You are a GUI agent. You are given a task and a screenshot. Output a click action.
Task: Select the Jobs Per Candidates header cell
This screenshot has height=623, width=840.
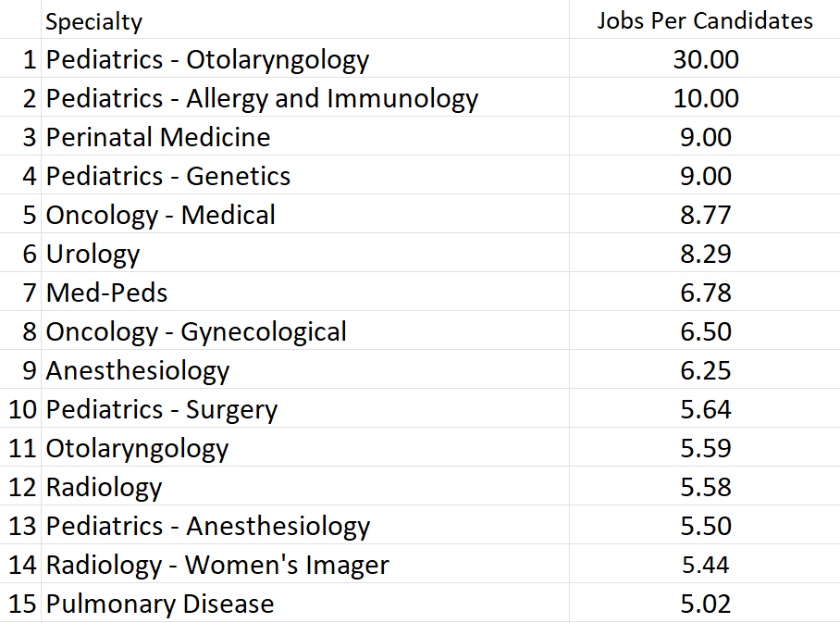tap(704, 19)
